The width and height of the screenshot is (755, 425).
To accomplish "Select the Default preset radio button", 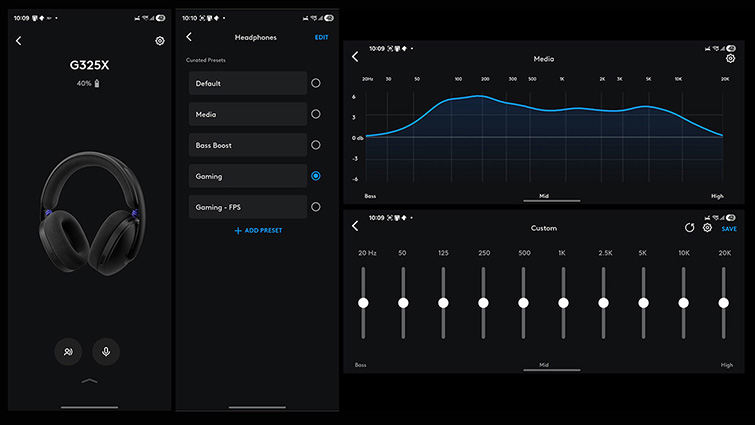I will click(316, 84).
